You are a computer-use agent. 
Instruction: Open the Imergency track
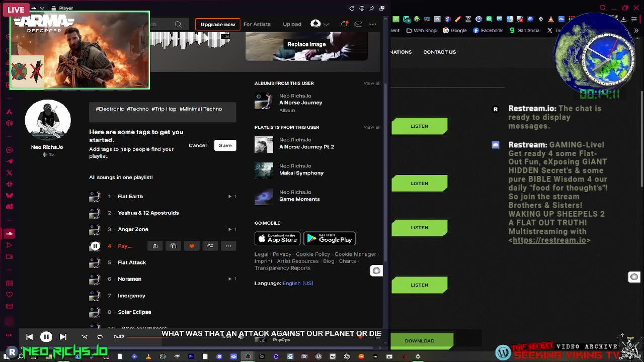131,296
